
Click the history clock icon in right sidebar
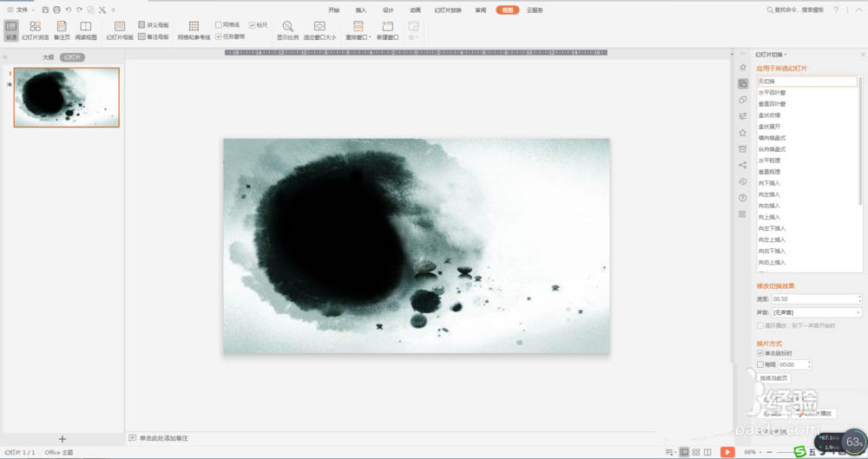pyautogui.click(x=743, y=181)
